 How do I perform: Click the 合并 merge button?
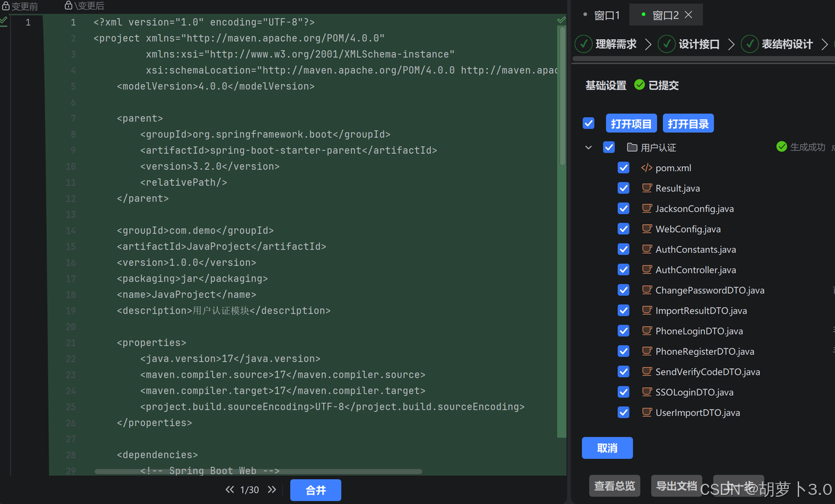tap(316, 490)
